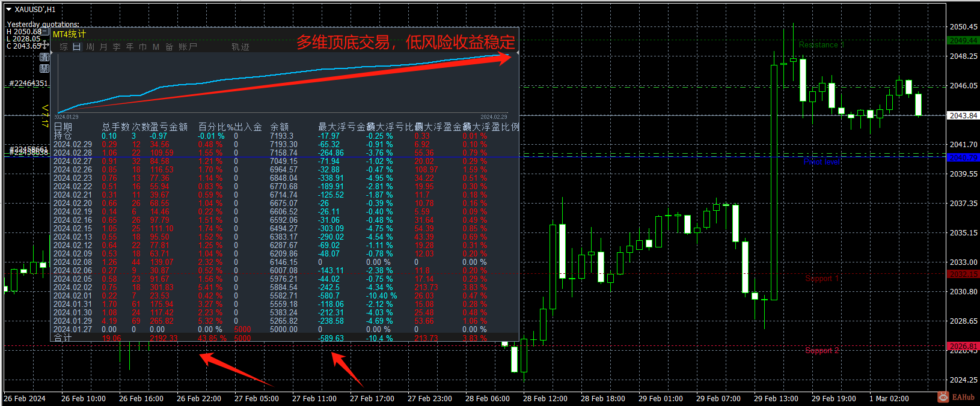The width and height of the screenshot is (980, 406).
Task: Click the 1 Mar 02:00 time axis label
Action: 889,398
